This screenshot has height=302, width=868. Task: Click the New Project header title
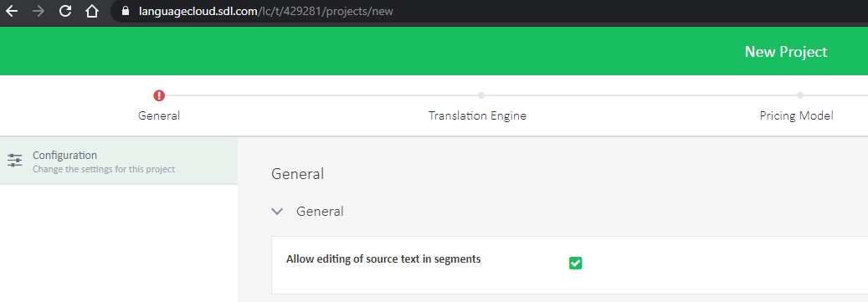tap(785, 51)
